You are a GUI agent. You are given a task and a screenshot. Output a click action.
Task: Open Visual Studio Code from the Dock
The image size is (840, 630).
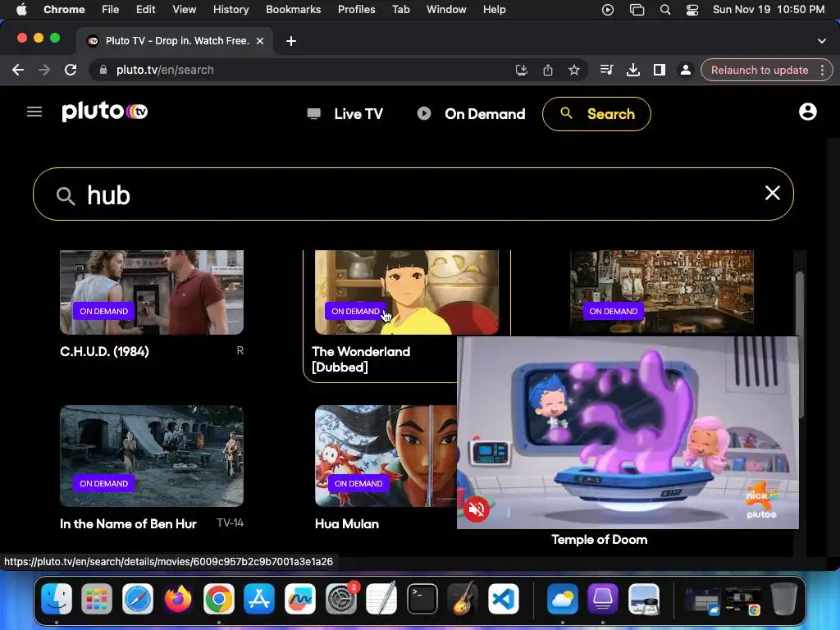(x=504, y=598)
